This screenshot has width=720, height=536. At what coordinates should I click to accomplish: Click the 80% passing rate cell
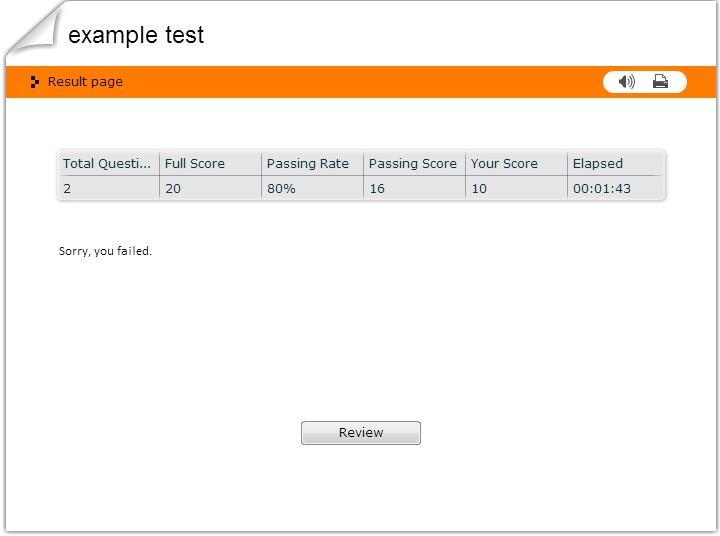pyautogui.click(x=281, y=188)
